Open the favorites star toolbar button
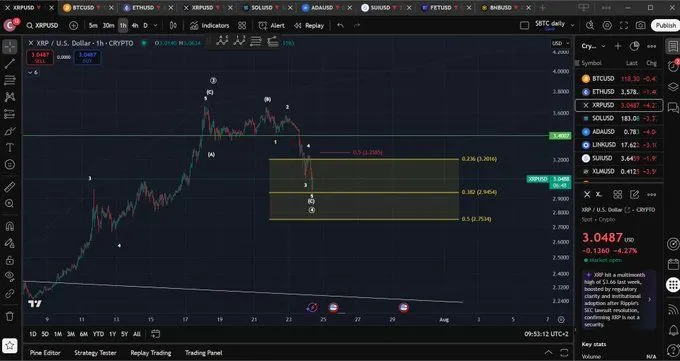This screenshot has width=680, height=361. [x=10, y=345]
